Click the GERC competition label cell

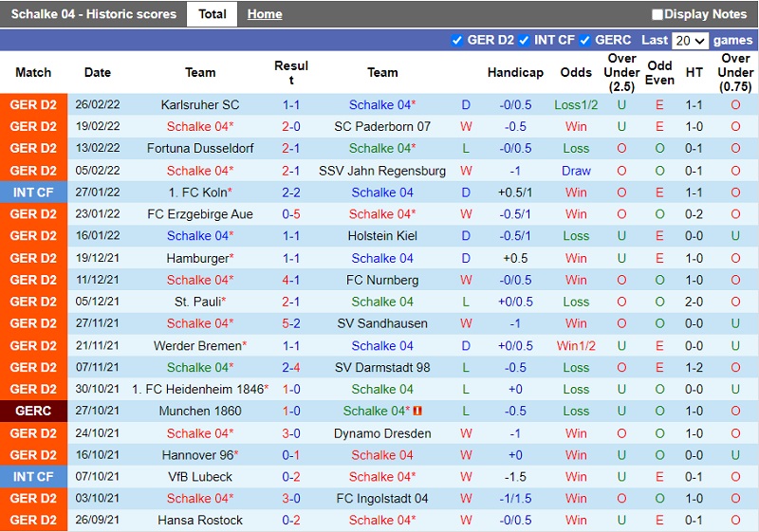(33, 412)
